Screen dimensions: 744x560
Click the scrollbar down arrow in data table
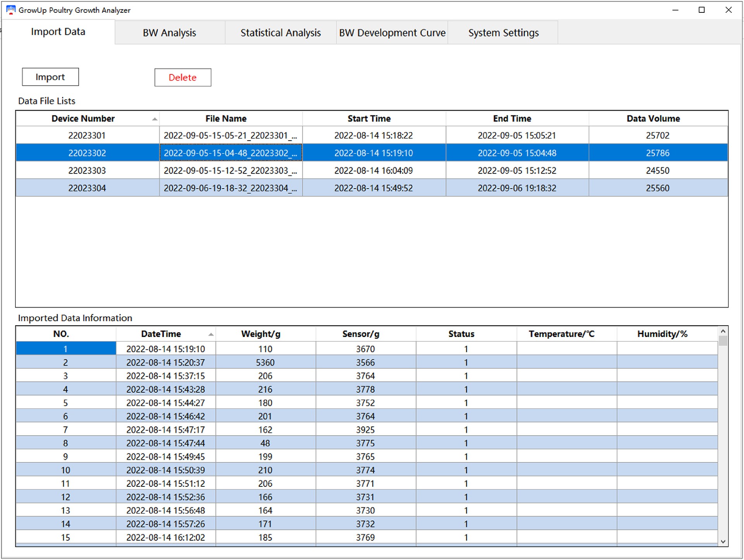coord(723,541)
